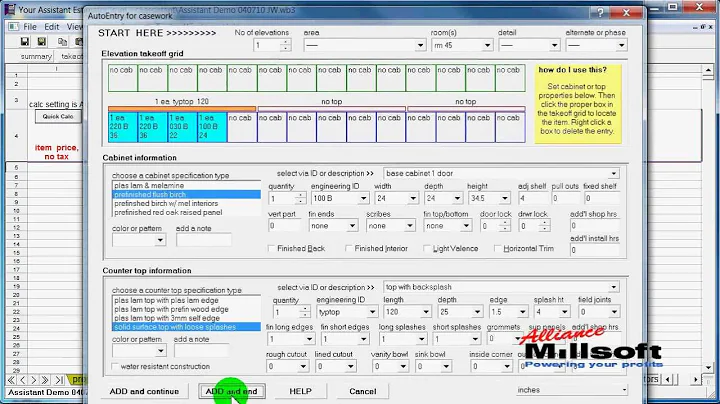This screenshot has width=720, height=404.
Task: Open counter top length dropdown showing 120
Action: (426, 312)
